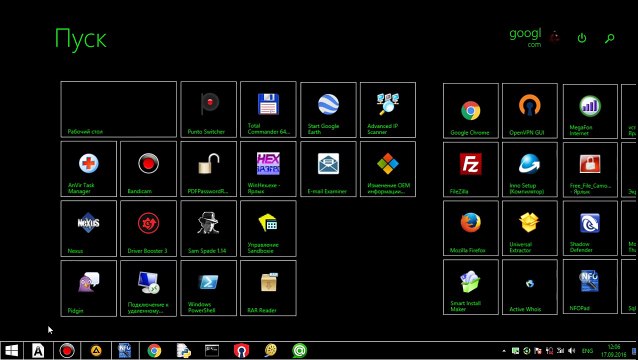Open OpenVPN GUI tile
The image size is (638, 360).
530,111
